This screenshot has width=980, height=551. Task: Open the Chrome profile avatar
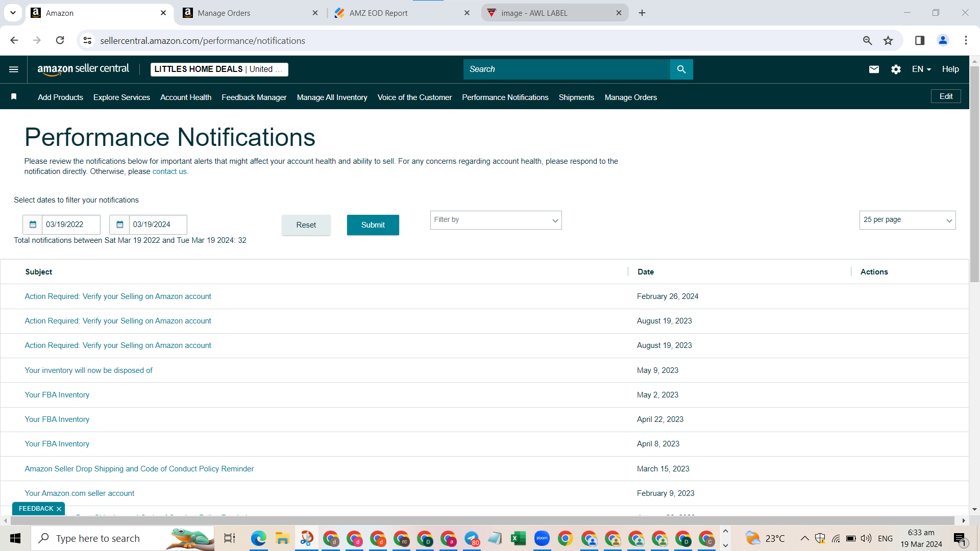[943, 40]
